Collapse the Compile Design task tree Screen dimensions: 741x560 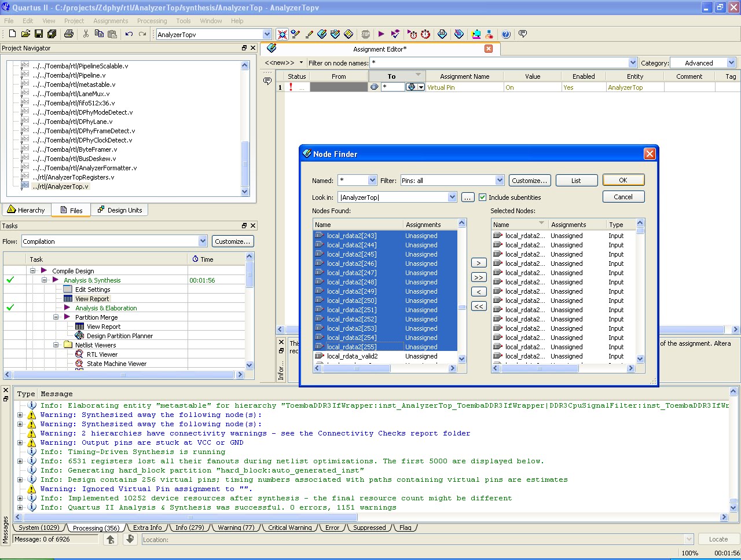pos(33,271)
